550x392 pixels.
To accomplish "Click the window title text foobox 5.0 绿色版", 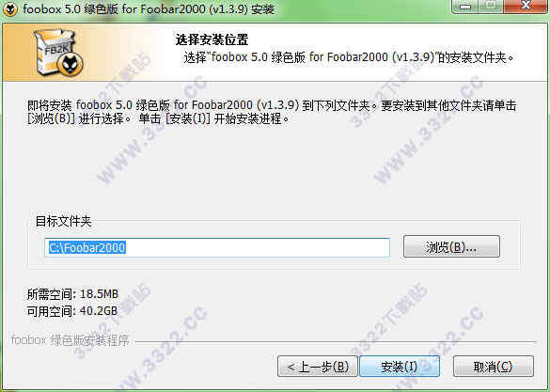I will pos(149,8).
